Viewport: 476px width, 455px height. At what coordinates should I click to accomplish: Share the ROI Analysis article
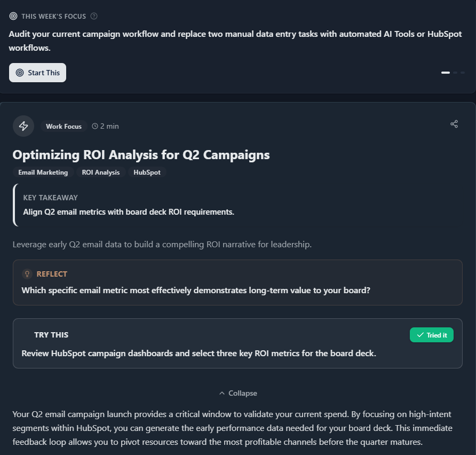(x=454, y=124)
